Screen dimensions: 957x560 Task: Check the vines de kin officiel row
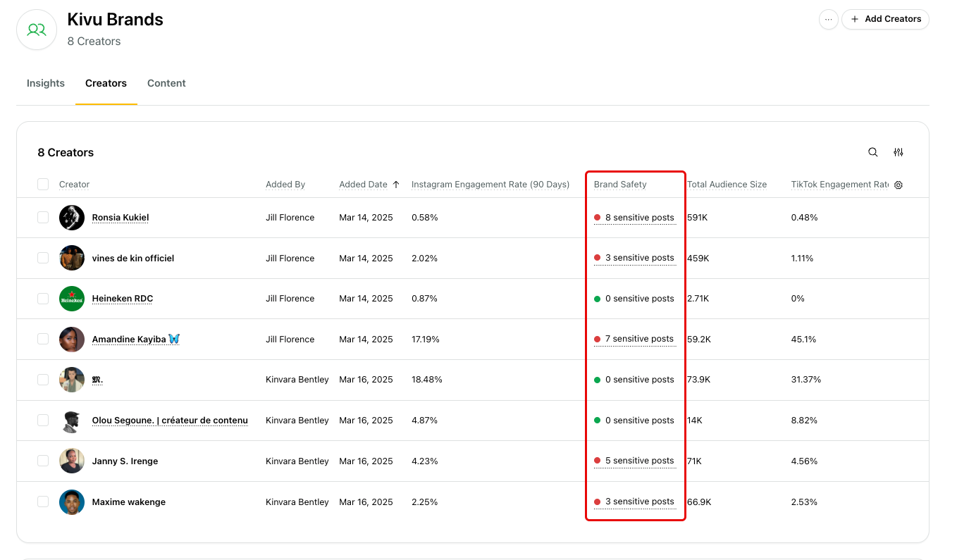click(x=43, y=258)
